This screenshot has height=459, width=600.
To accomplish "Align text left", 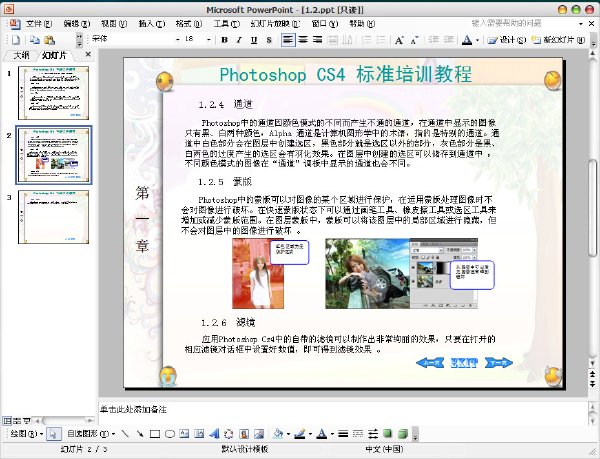I will [288, 40].
